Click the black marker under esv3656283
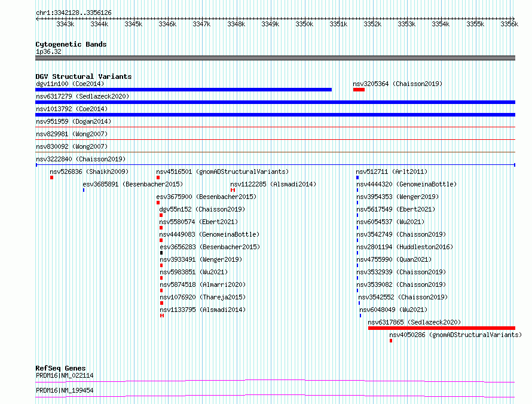The height and width of the screenshot is (404, 532). click(x=161, y=253)
